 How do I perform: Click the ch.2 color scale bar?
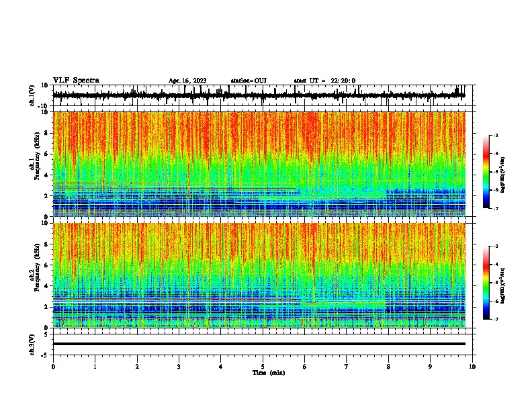pyautogui.click(x=486, y=283)
